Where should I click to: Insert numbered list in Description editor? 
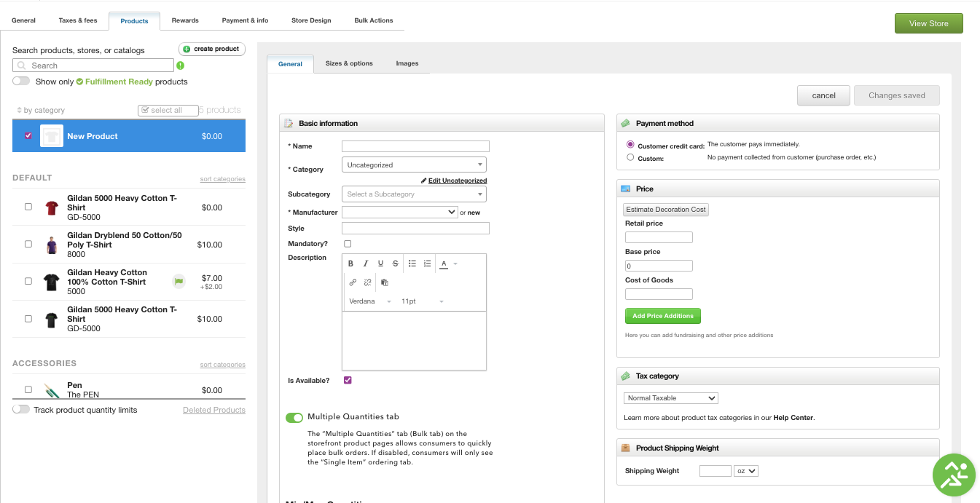pyautogui.click(x=427, y=264)
